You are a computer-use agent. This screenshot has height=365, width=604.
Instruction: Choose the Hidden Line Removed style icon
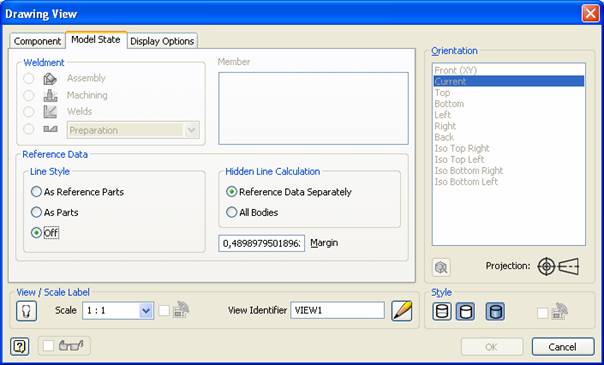pyautogui.click(x=465, y=311)
